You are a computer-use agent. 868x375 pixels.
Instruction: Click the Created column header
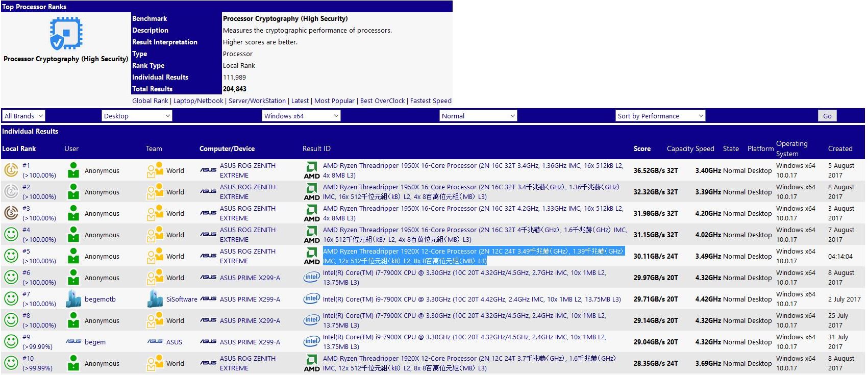coord(840,148)
